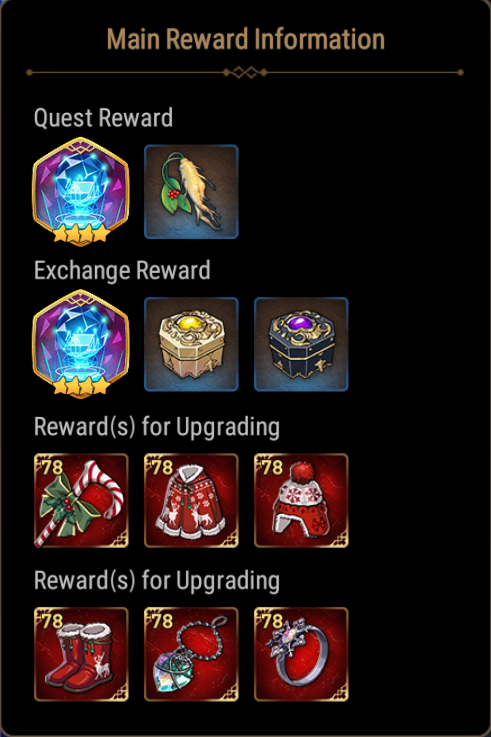
Task: Click the 78 level badge on the candy cane item
Action: (x=51, y=467)
